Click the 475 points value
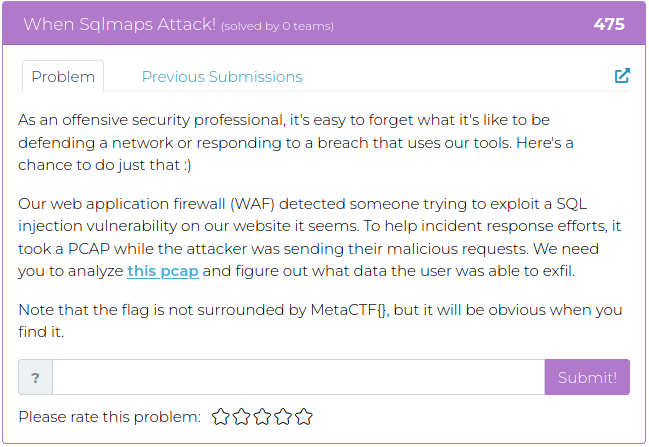This screenshot has width=649, height=447. tap(609, 24)
